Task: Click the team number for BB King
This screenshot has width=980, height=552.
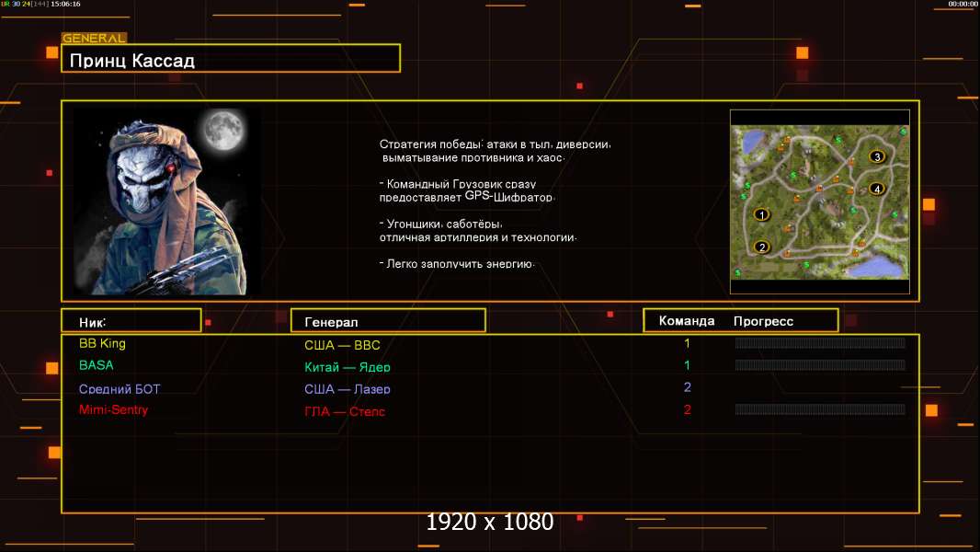Action: click(687, 343)
